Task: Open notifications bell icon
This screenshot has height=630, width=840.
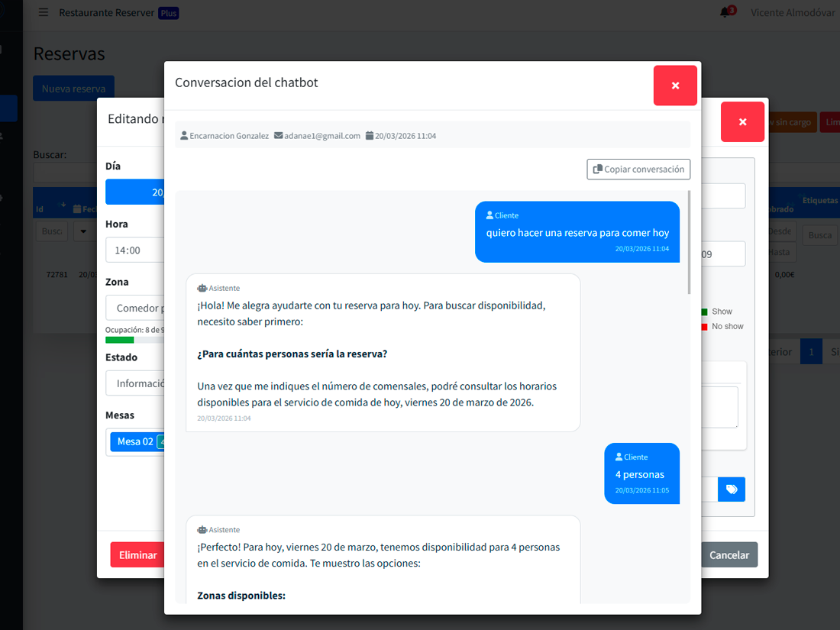Action: (x=725, y=12)
